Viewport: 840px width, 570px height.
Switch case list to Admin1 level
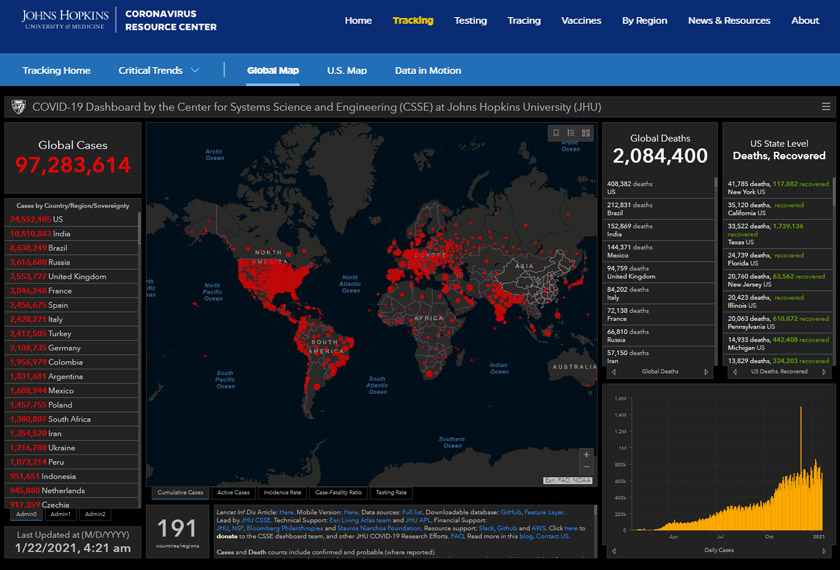(x=61, y=514)
